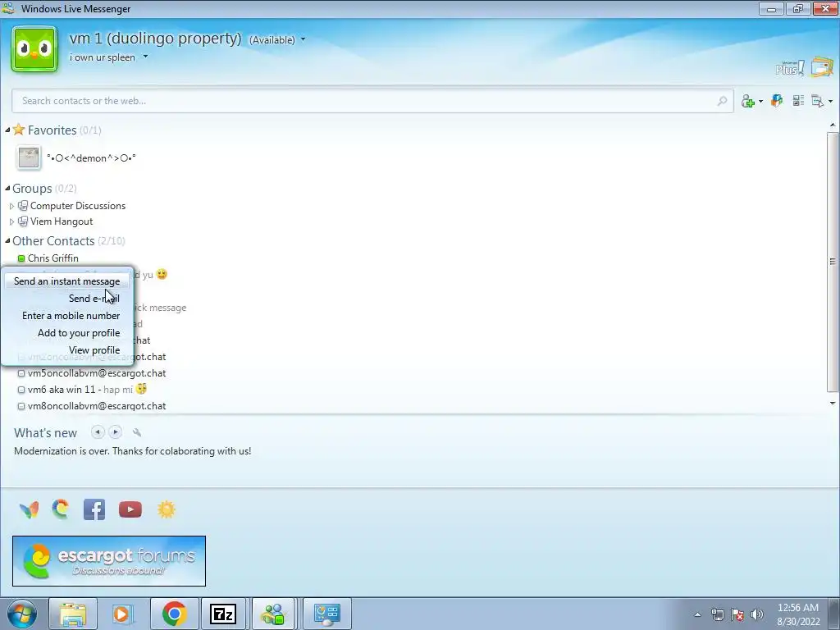Open Windows Media Player from taskbar

pos(123,614)
